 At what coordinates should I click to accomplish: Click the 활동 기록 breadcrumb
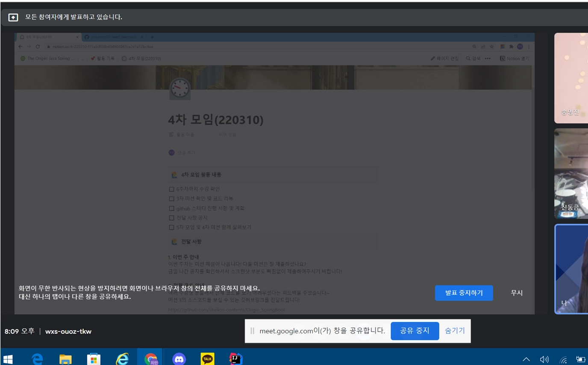[103, 59]
